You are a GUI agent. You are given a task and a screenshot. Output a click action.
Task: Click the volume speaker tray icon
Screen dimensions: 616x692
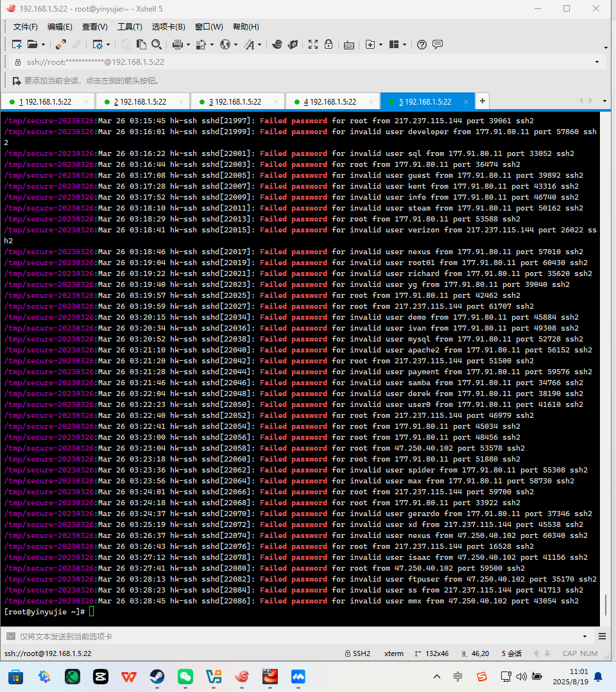tap(522, 677)
